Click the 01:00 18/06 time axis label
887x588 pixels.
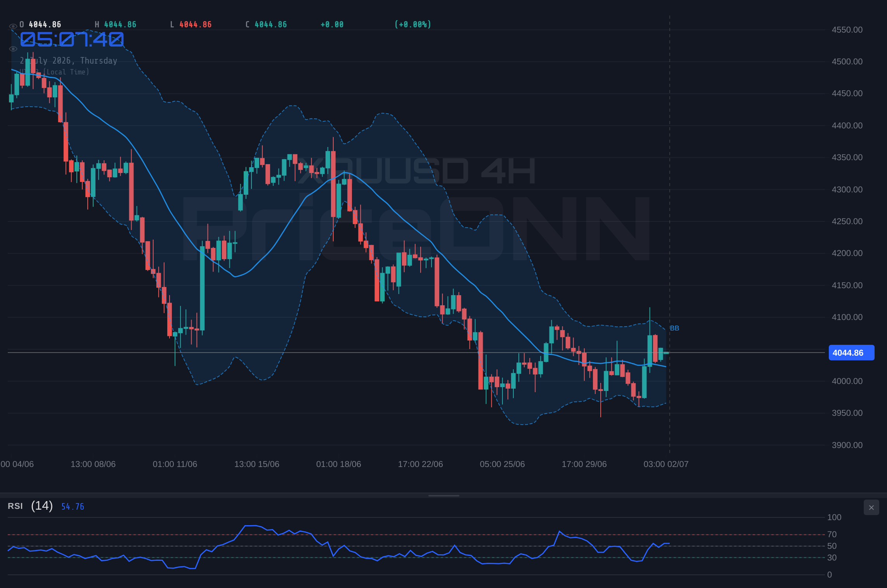[339, 464]
